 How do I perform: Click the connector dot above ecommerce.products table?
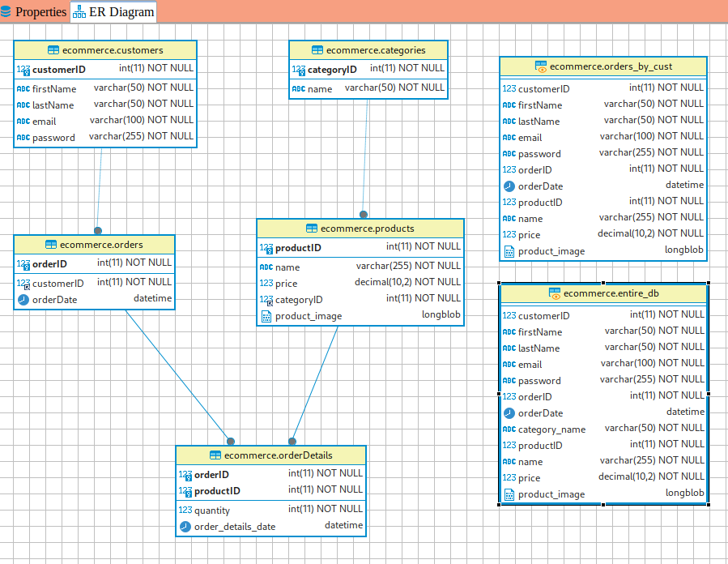click(x=364, y=215)
